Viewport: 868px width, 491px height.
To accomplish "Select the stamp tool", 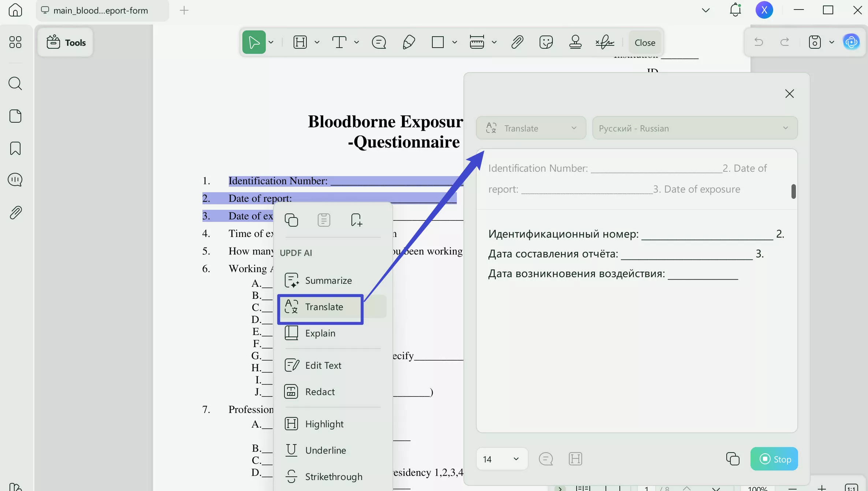I will [575, 42].
